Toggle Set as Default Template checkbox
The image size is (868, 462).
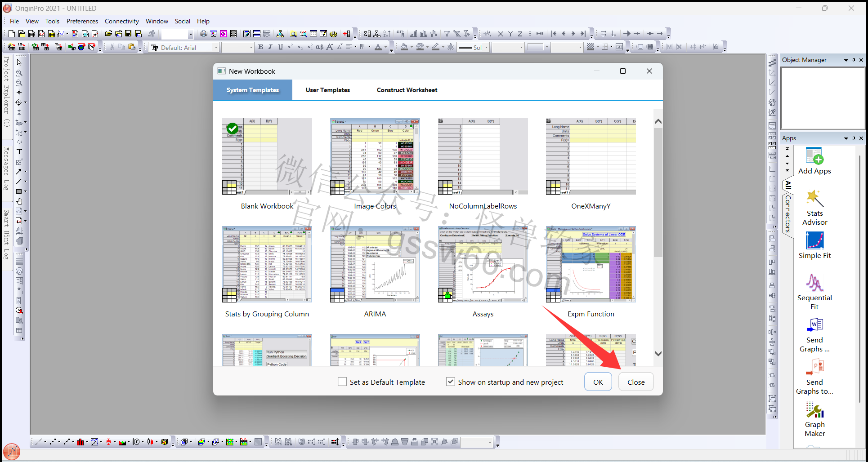point(342,382)
